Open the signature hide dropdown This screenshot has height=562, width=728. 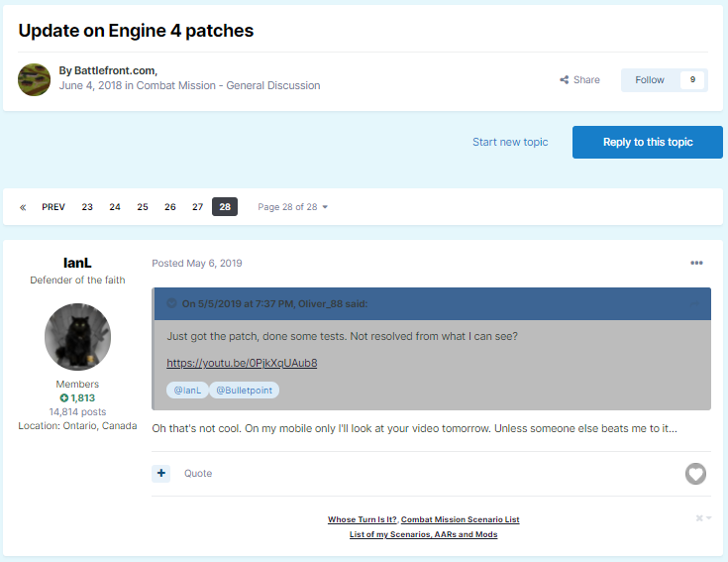[703, 518]
